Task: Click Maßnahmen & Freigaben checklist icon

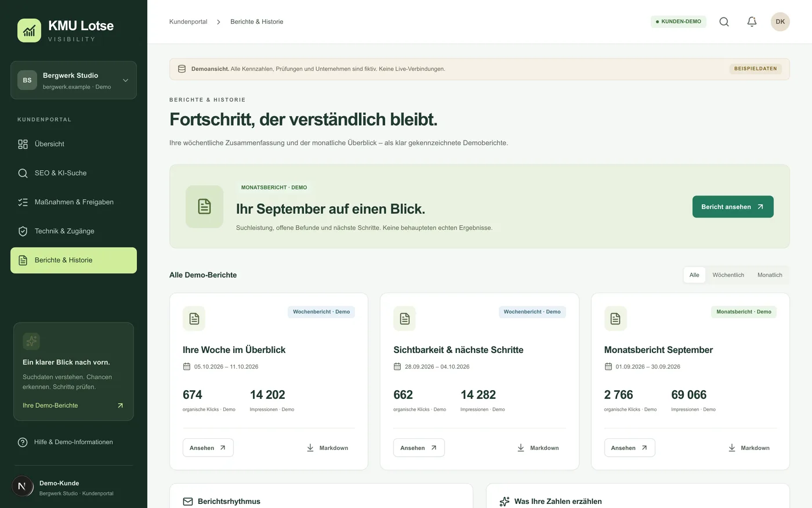Action: pyautogui.click(x=23, y=202)
